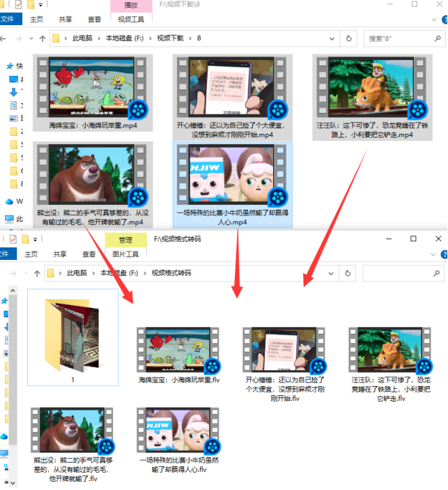Select 海绵宝宝：小海绵玩举重.flv thumbnail
The height and width of the screenshot is (490, 448).
pyautogui.click(x=178, y=349)
